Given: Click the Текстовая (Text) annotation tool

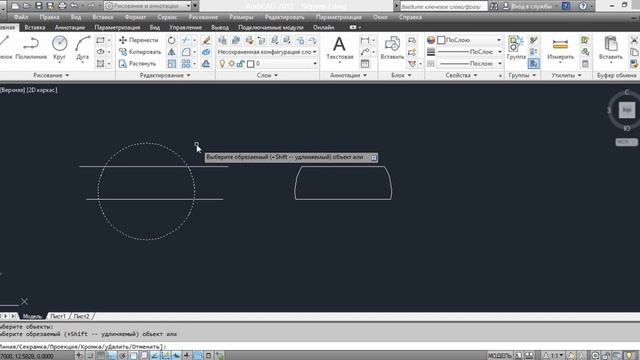Looking at the screenshot, I should (x=339, y=48).
